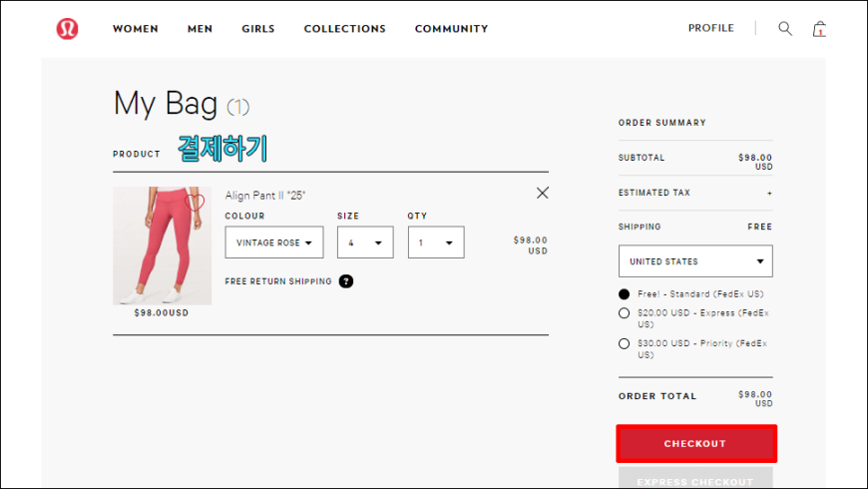Select $30.00 USD Priority shipping option
The width and height of the screenshot is (868, 489).
pyautogui.click(x=624, y=343)
